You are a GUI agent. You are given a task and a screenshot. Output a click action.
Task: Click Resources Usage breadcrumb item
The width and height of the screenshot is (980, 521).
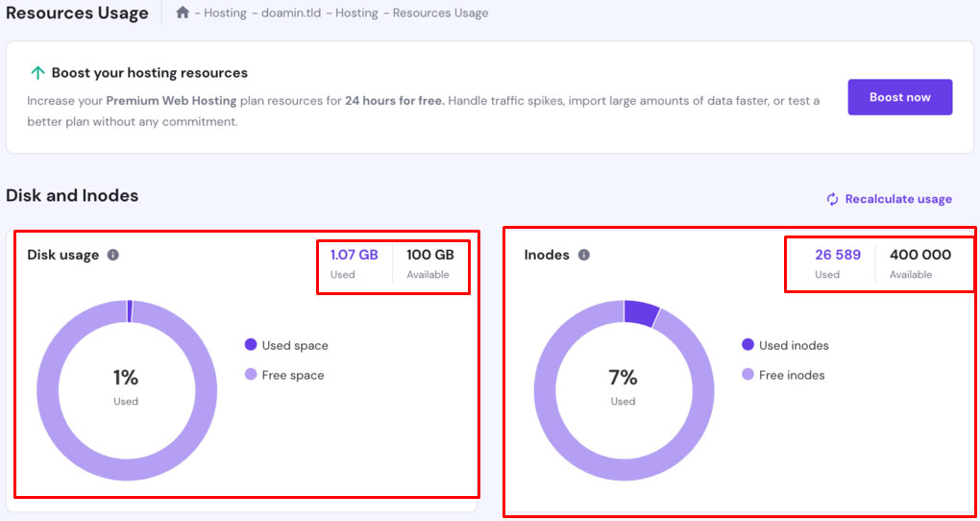tap(441, 12)
